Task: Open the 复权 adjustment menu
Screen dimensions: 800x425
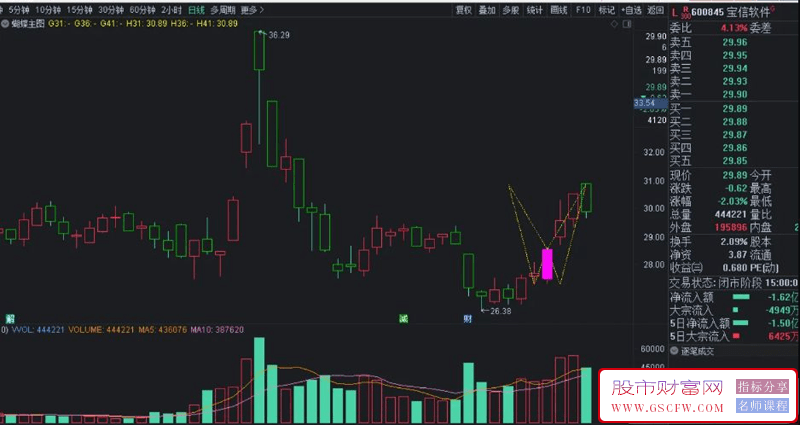Action: pyautogui.click(x=463, y=10)
